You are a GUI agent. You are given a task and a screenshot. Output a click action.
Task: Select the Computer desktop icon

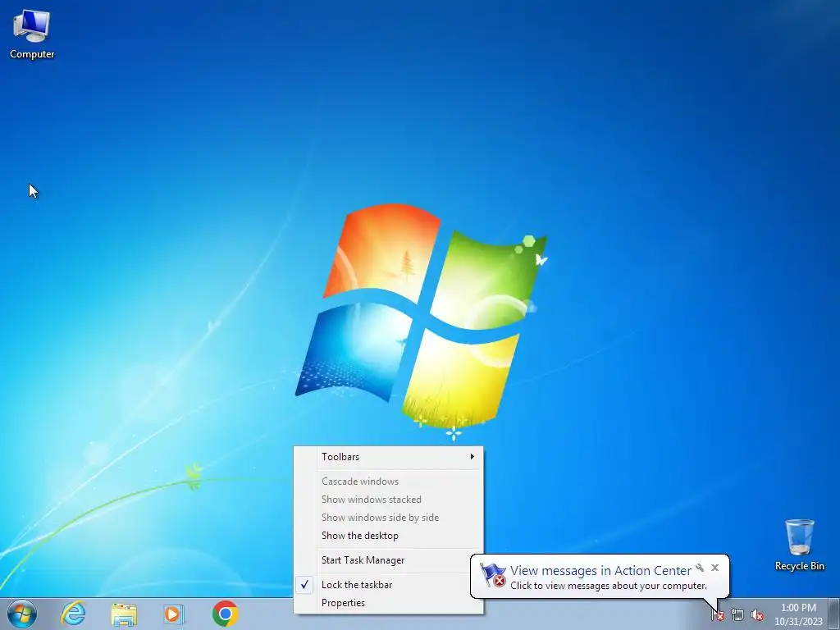(x=32, y=34)
